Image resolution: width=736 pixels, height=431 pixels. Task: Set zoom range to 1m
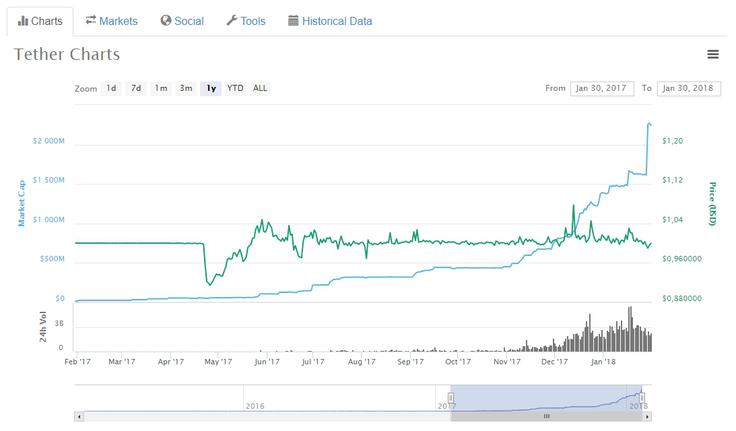tap(161, 88)
